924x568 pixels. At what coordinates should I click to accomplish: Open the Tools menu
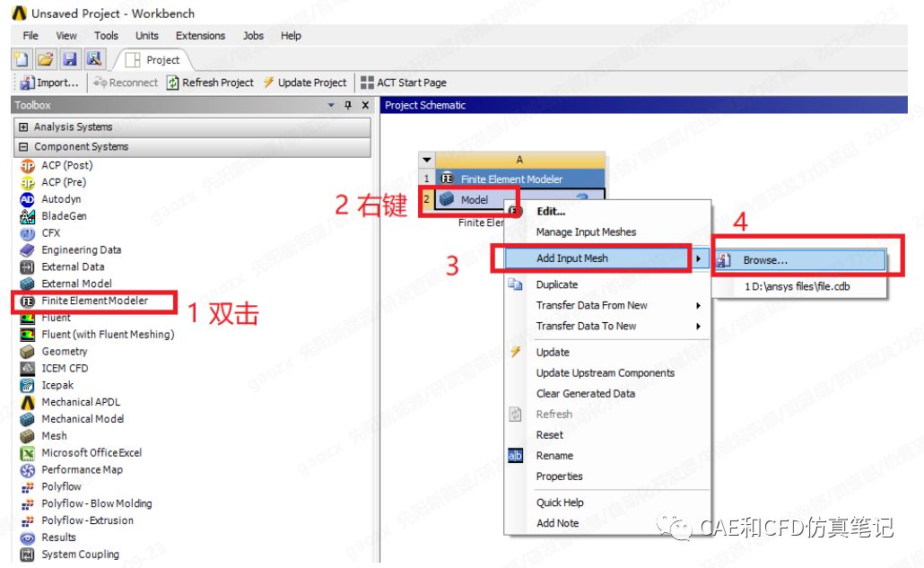point(106,35)
